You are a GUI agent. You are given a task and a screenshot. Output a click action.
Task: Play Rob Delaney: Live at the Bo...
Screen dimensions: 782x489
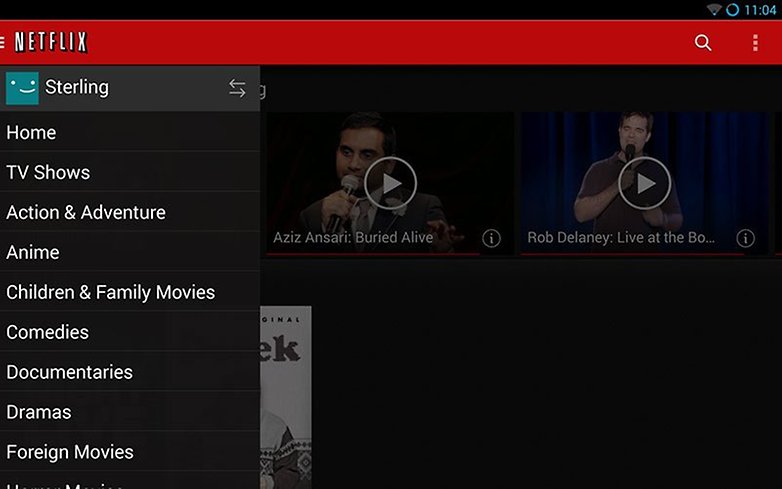(644, 183)
